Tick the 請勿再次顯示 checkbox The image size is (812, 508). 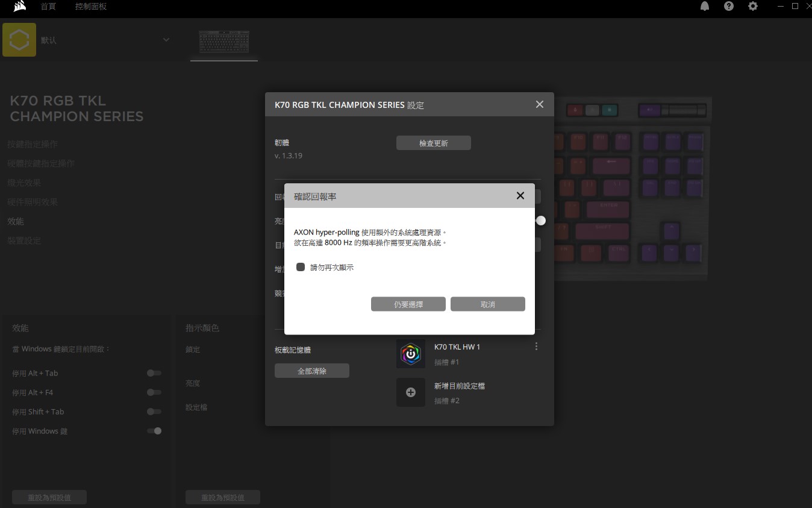point(301,267)
